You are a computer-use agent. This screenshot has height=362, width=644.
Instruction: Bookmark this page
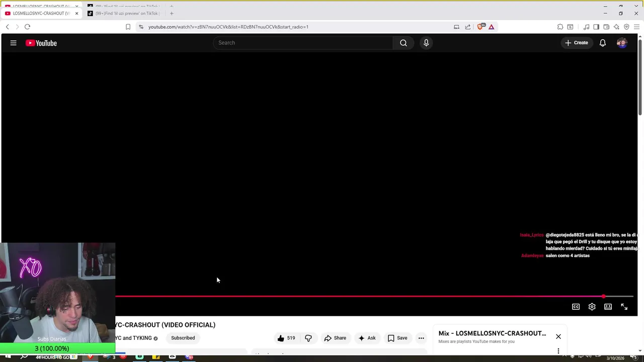(x=128, y=27)
